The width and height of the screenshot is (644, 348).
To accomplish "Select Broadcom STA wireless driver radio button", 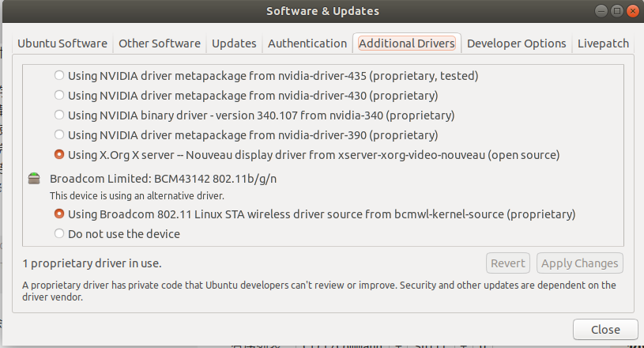I will [x=59, y=214].
